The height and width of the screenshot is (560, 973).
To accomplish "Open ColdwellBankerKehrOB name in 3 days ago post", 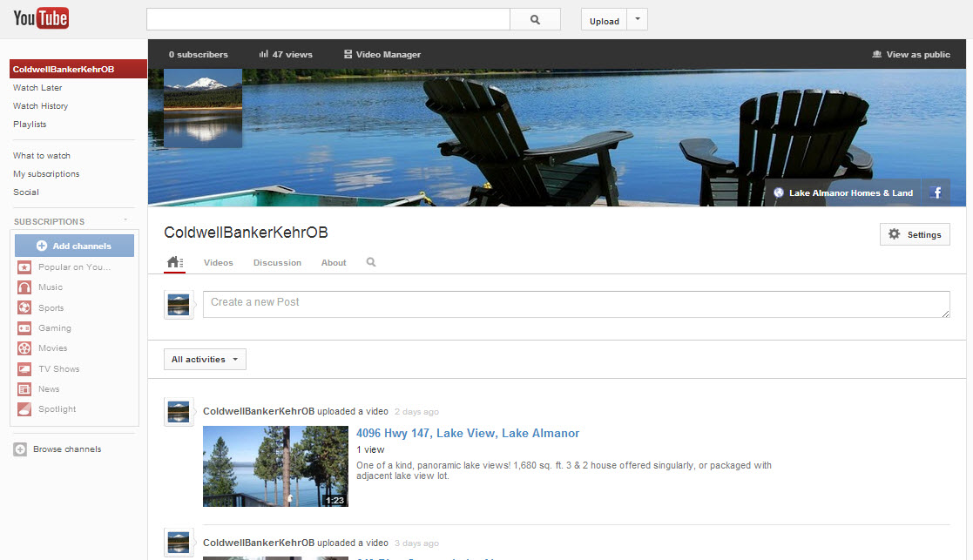I will tap(259, 543).
